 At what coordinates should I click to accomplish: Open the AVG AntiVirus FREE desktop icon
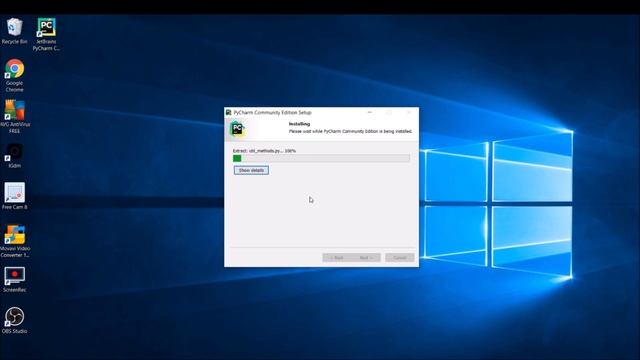14,117
